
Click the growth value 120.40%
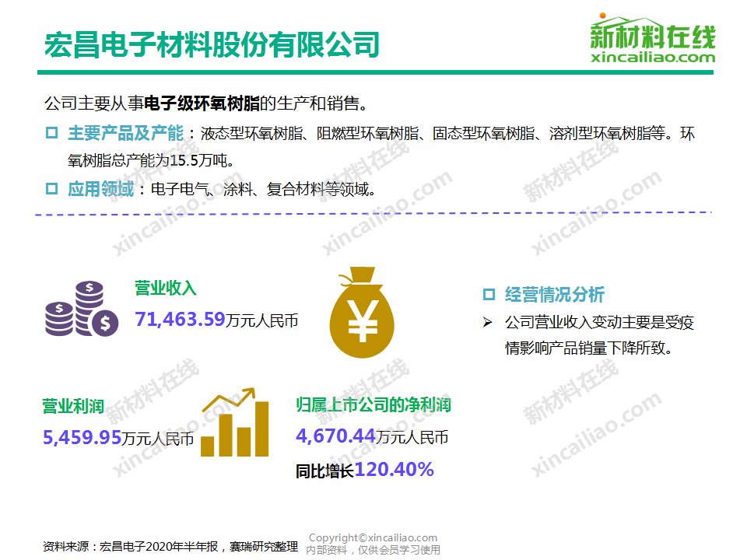395,470
